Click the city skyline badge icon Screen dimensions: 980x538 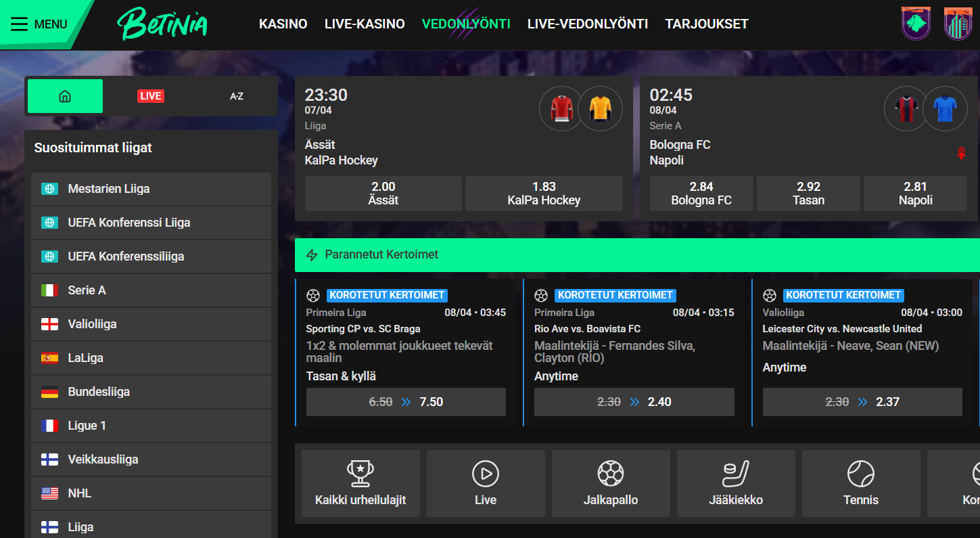coord(958,24)
